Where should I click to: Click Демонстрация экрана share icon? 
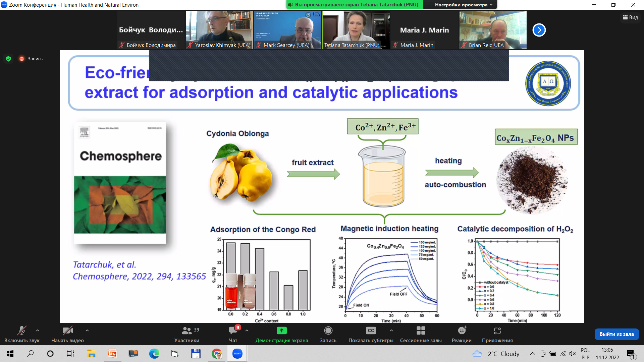(282, 330)
